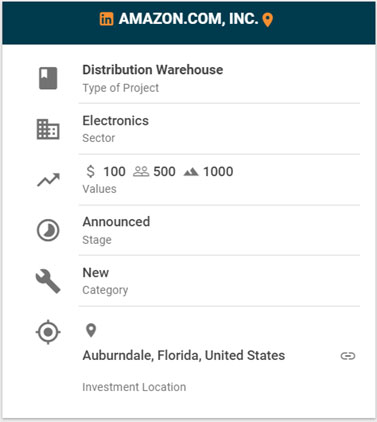Image resolution: width=377 pixels, height=422 pixels.
Task: Click the gray location pin marker
Action: point(91,331)
